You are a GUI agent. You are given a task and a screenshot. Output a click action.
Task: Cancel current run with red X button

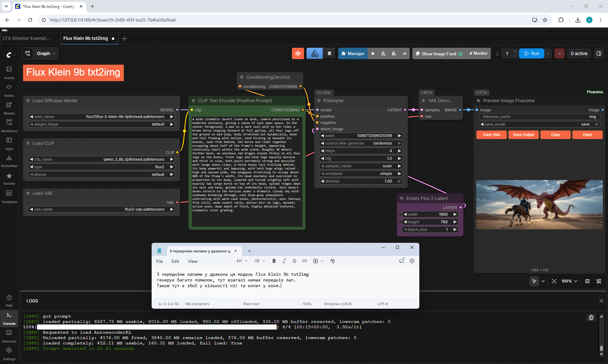click(560, 53)
